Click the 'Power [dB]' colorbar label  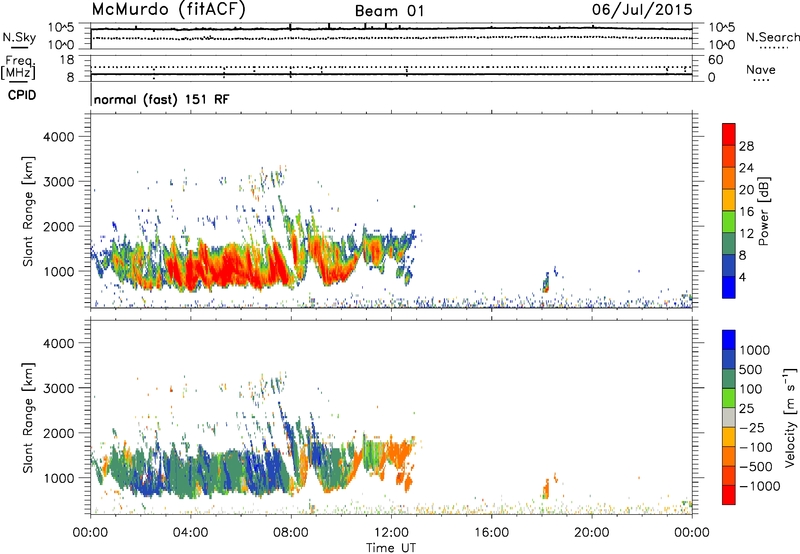(763, 211)
